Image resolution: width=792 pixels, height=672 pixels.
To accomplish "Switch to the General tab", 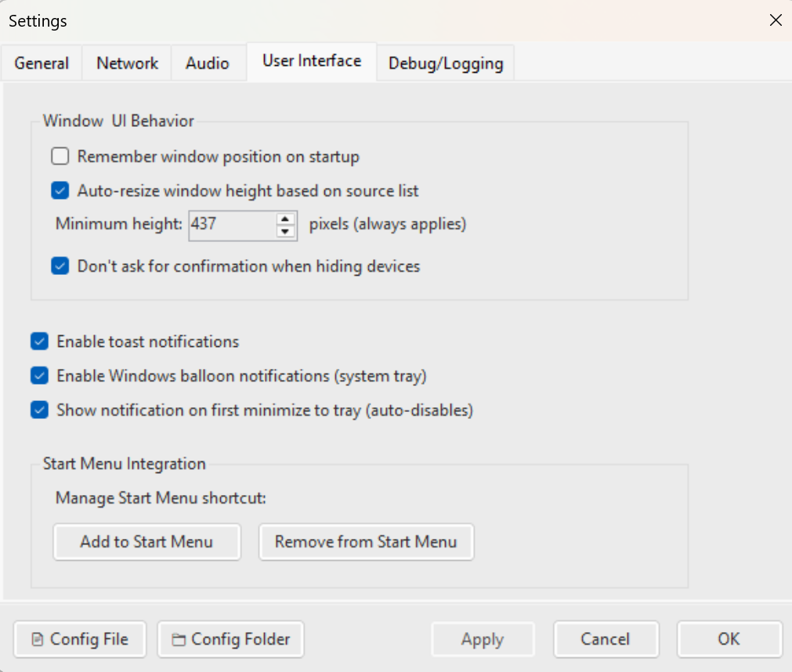I will [42, 63].
